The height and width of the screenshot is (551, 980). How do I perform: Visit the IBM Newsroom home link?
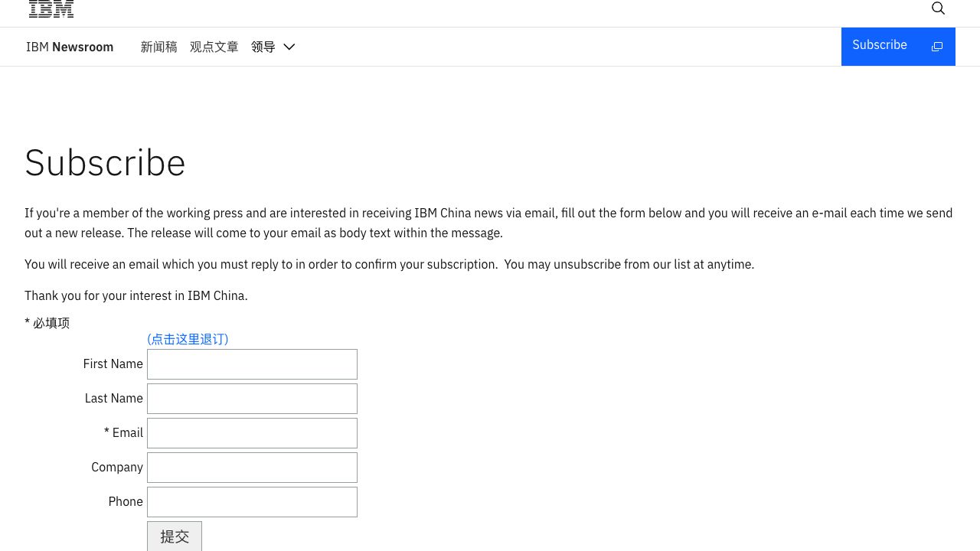click(70, 47)
